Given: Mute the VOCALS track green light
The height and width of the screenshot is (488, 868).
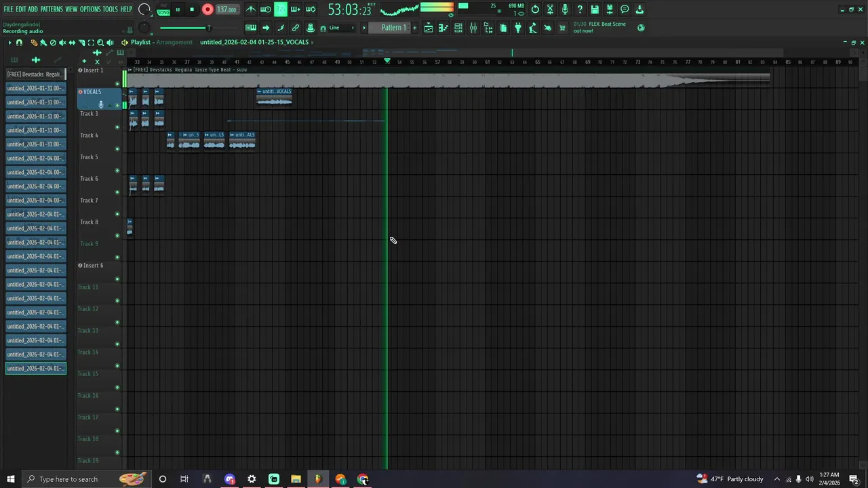Looking at the screenshot, I should click(117, 106).
